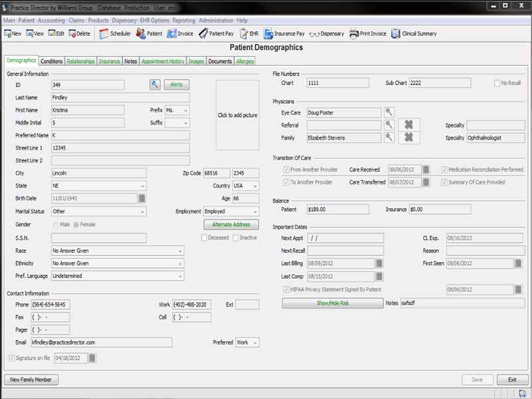Search for Eye Care physician
532x399 pixels.
click(389, 112)
